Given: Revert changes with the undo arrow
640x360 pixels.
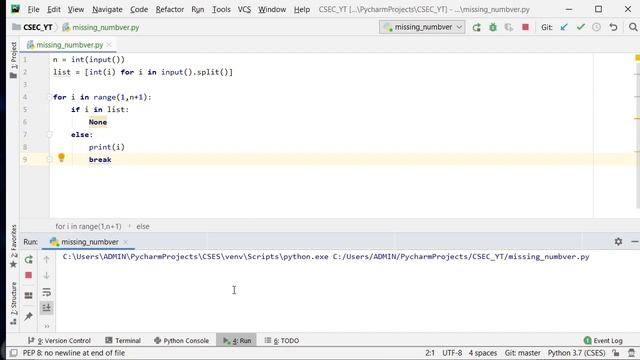Looking at the screenshot, I should 613,27.
